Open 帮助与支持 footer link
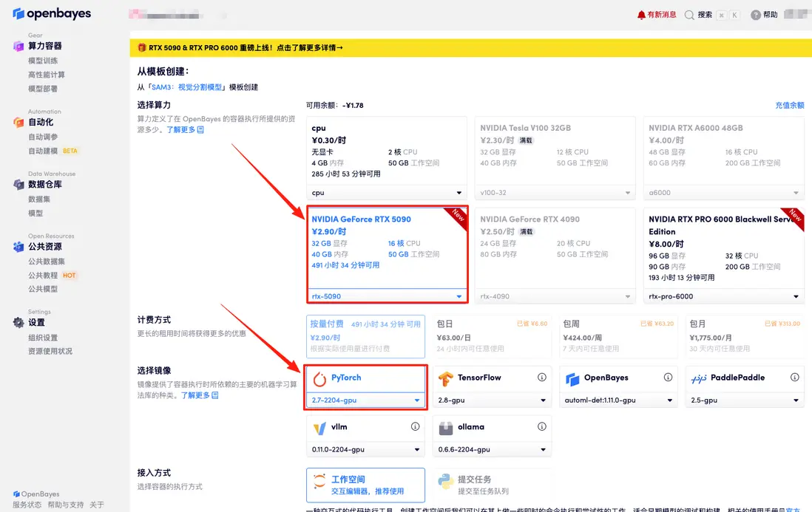This screenshot has height=512, width=812. (x=65, y=505)
